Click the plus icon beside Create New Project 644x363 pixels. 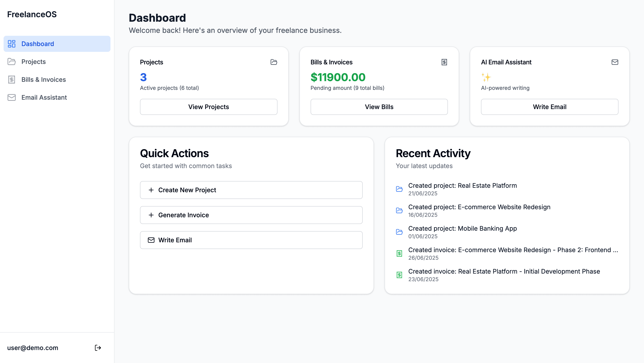[152, 190]
